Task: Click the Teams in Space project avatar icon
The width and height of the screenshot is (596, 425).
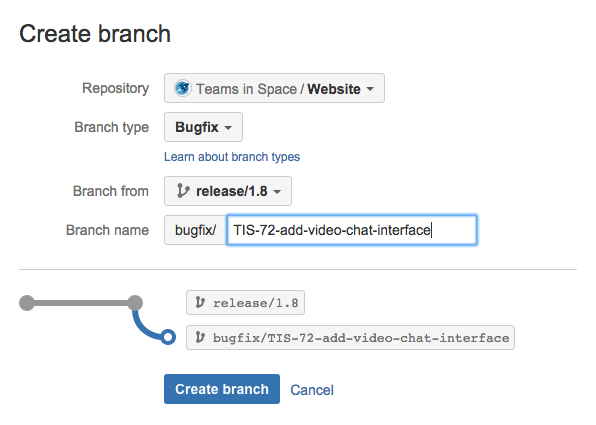Action: click(182, 88)
